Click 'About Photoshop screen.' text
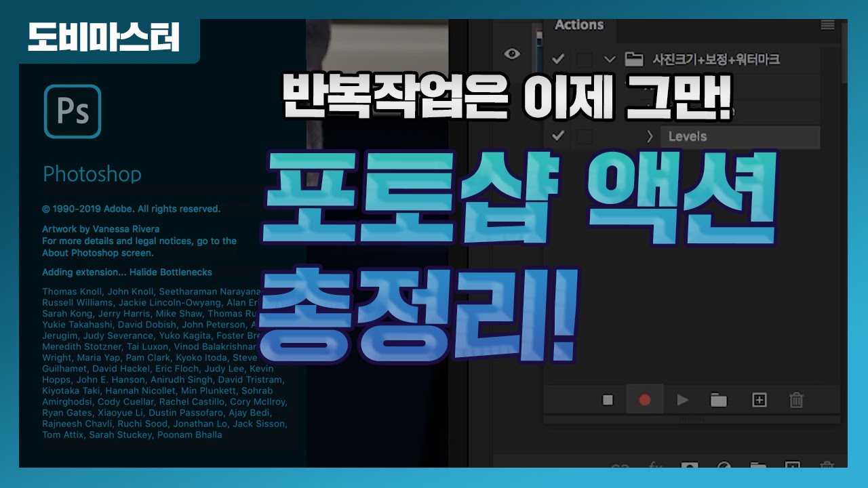868x488 pixels. tap(98, 253)
